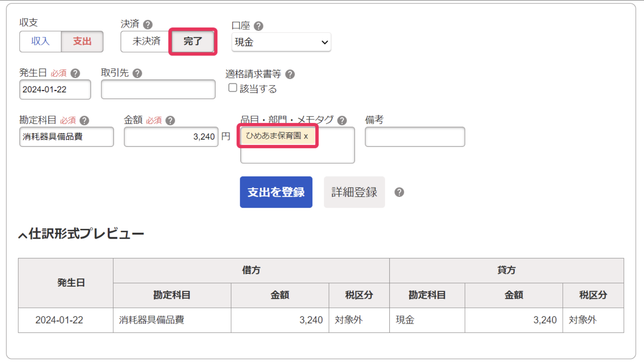Select 収入 toggle button
This screenshot has height=363, width=644.
(40, 41)
